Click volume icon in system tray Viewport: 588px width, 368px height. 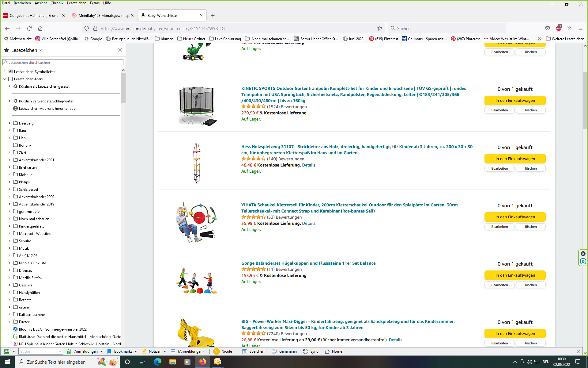coord(529,362)
